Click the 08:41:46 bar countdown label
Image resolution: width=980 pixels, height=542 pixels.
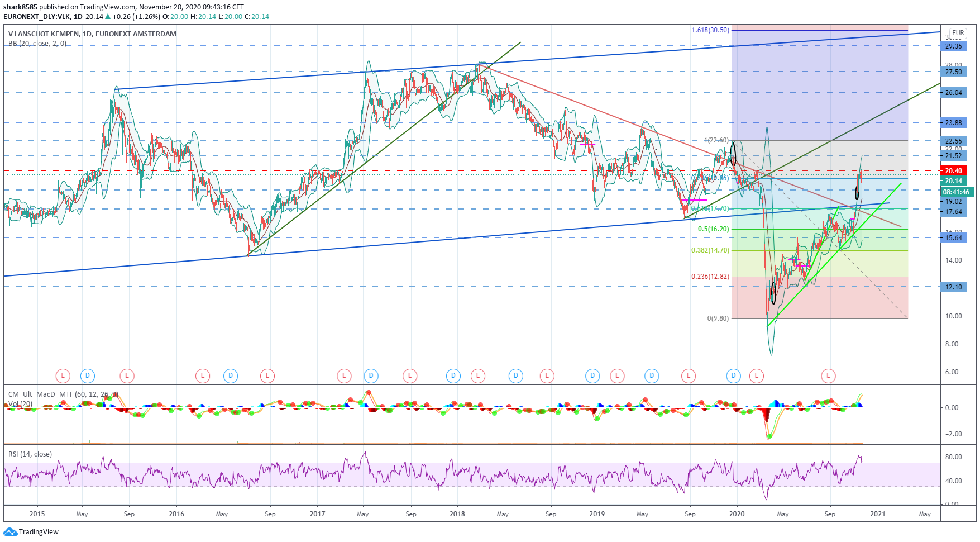click(x=957, y=192)
